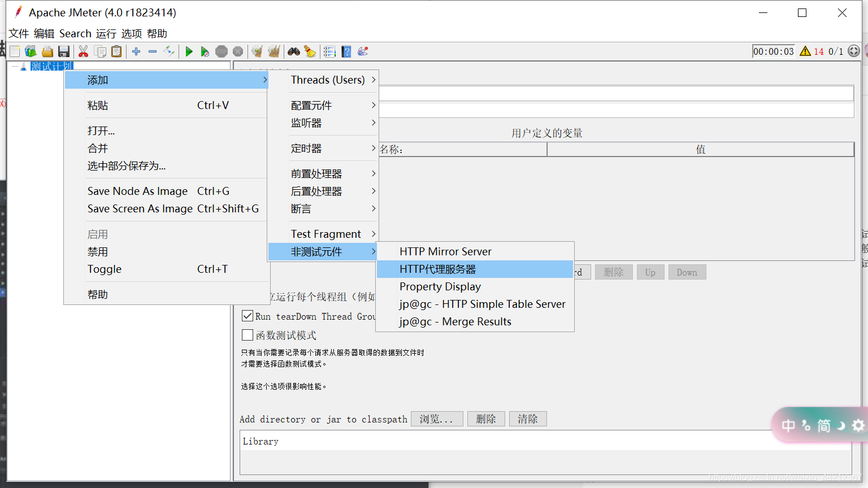Image resolution: width=868 pixels, height=488 pixels.
Task: Choose jp@gc - Merge Results
Action: click(x=475, y=322)
